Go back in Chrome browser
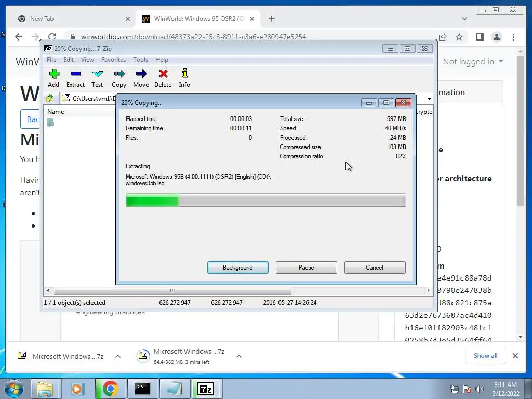532x399 pixels. [19, 37]
